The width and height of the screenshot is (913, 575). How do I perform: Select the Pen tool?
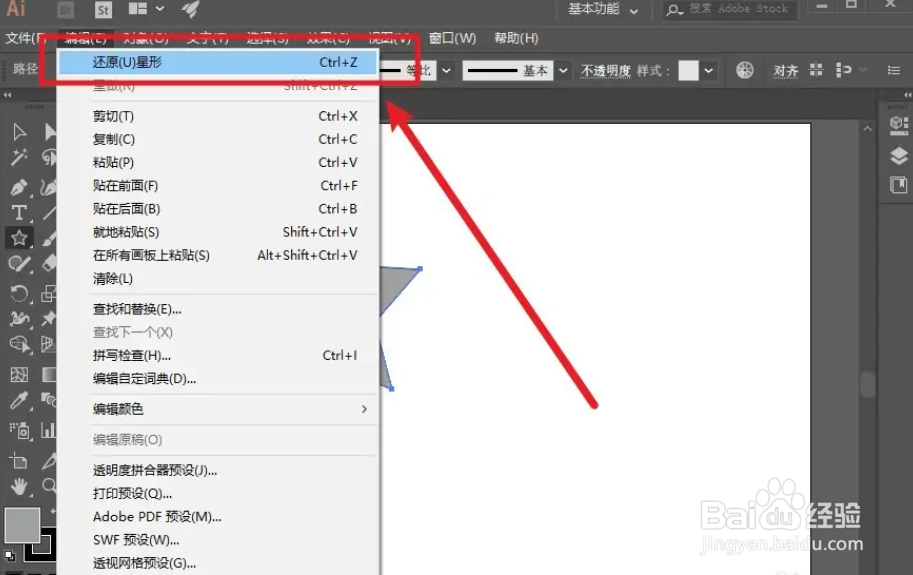19,187
